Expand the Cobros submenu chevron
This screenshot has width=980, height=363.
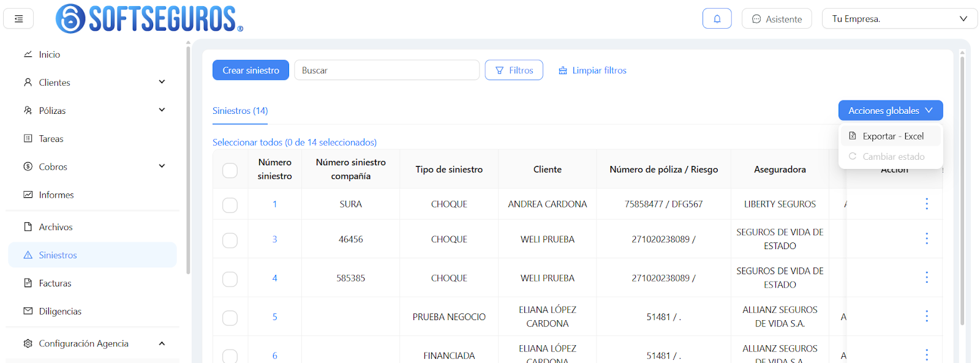click(162, 166)
